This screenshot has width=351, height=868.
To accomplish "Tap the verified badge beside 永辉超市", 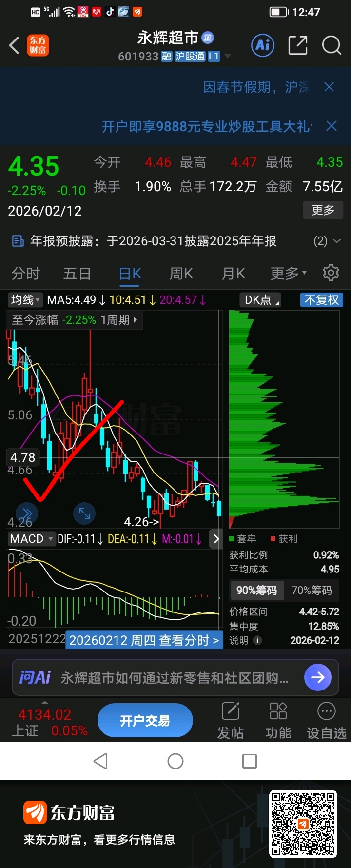I will (x=208, y=38).
